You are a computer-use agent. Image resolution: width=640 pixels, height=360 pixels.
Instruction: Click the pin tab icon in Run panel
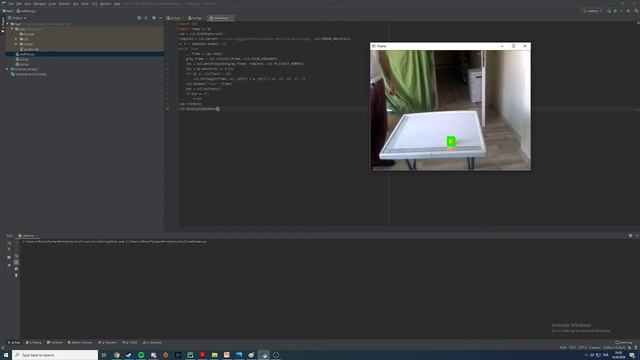(x=9, y=265)
